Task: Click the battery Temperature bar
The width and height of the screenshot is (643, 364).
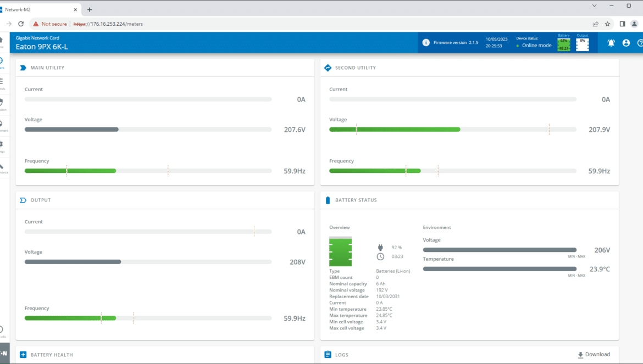Action: (500, 269)
